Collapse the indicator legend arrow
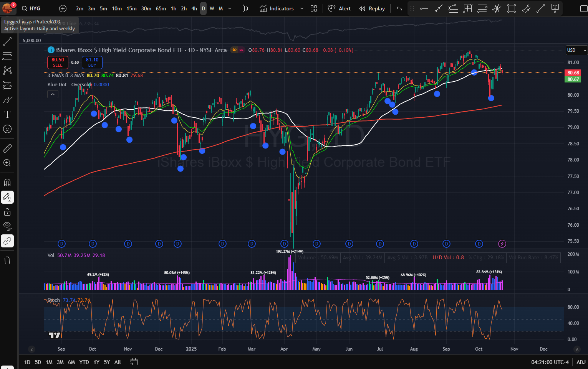The width and height of the screenshot is (588, 369). tap(53, 94)
